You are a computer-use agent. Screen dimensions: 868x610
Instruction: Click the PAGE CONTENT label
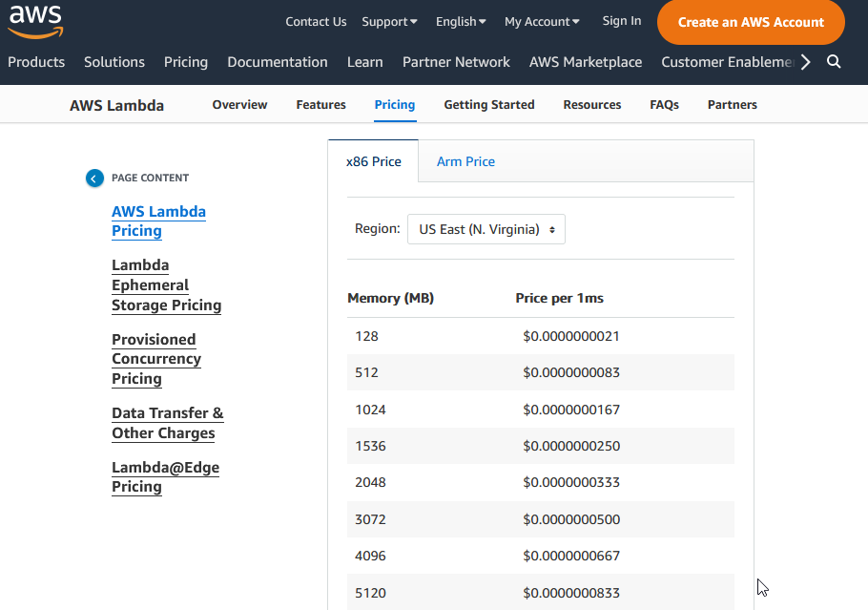coord(150,178)
